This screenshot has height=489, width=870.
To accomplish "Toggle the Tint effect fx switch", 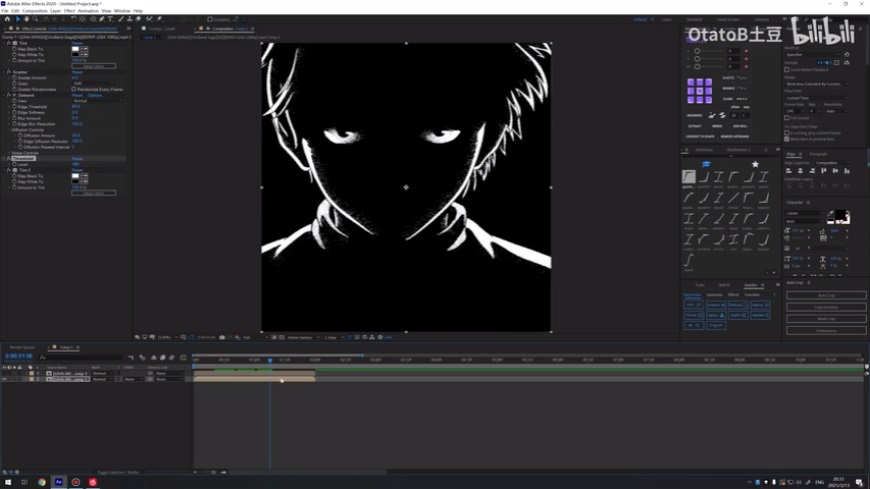I will coord(9,43).
